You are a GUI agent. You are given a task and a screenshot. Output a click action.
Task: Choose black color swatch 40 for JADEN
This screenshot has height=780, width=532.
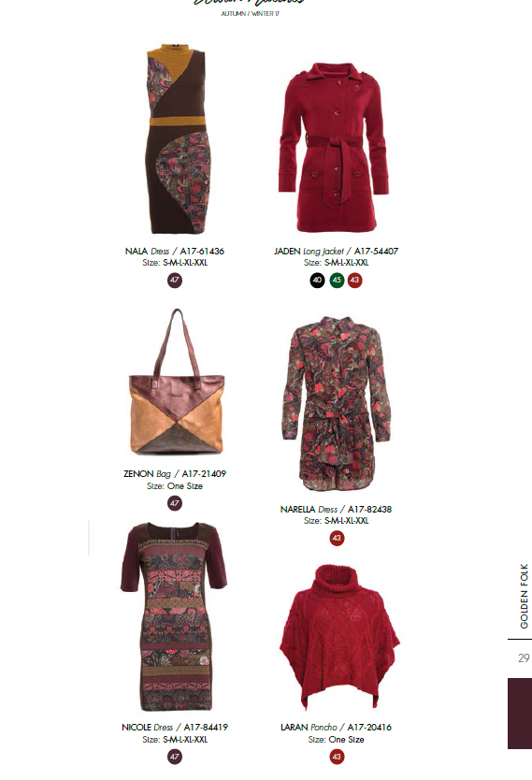click(317, 280)
